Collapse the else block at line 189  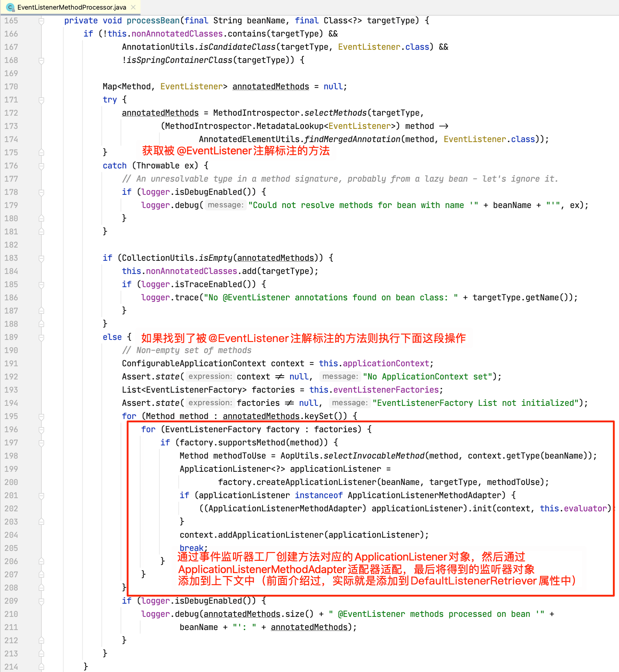41,337
